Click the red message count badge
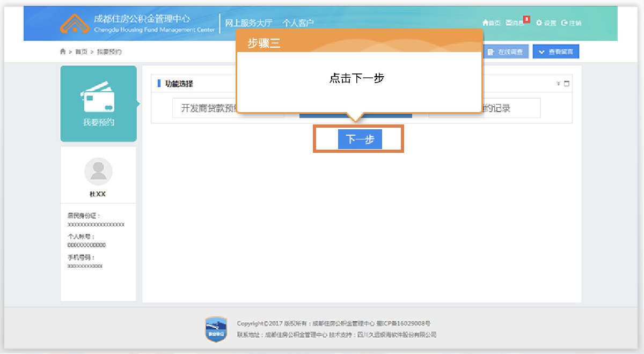Screen dimensions: 644x354 point(526,19)
